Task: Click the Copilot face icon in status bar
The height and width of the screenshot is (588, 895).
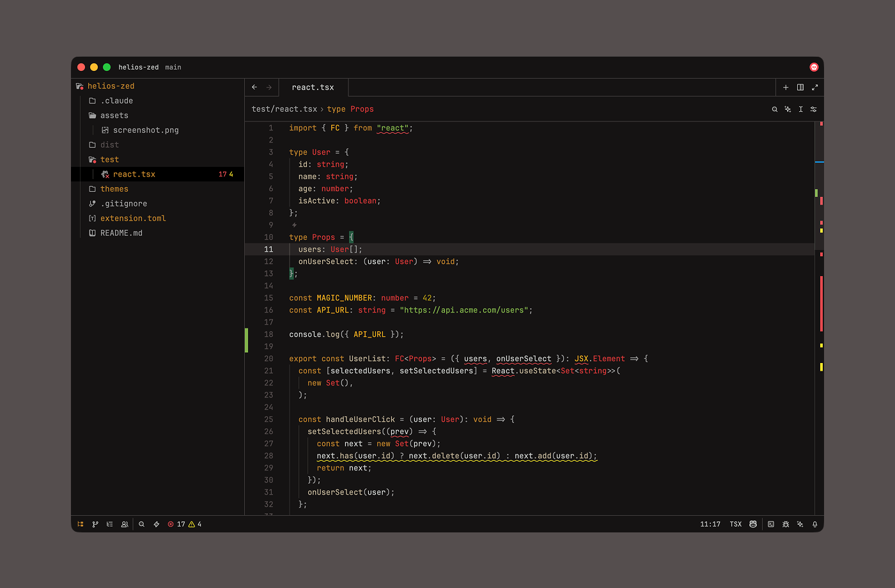Action: point(753,524)
